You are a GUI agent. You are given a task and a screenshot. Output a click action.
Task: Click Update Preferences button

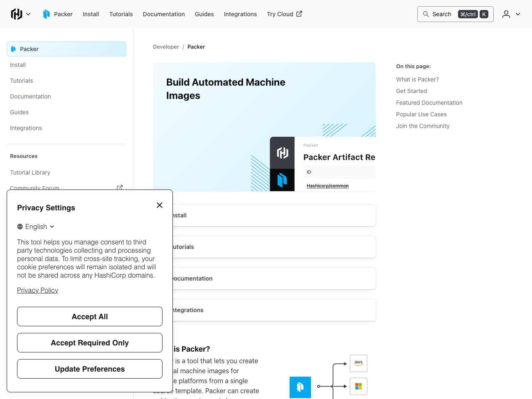[90, 369]
